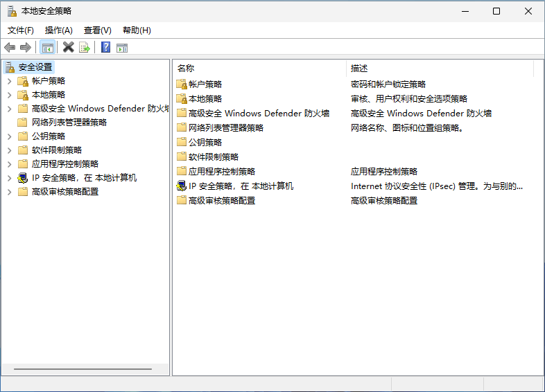Select 网络列表管理器策略 in the left tree
Screen dimensions: 545x392
[x=69, y=123]
